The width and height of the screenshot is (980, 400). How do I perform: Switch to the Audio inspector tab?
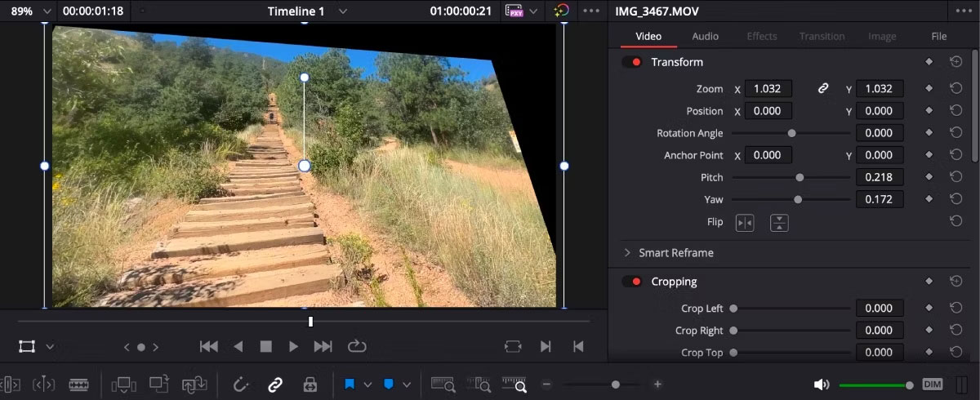pos(705,36)
